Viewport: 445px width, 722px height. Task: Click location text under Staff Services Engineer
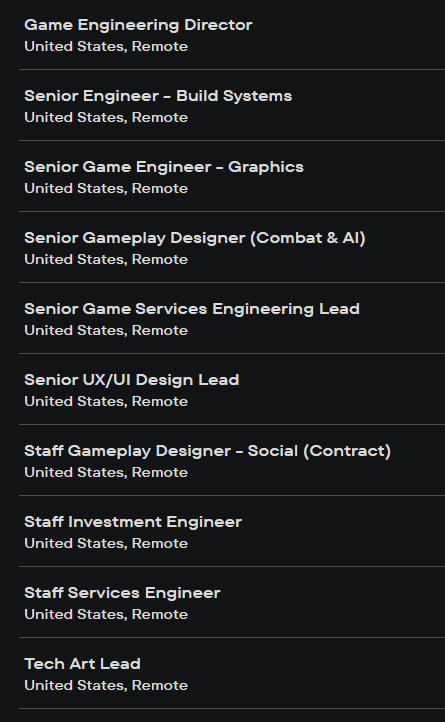coord(106,614)
